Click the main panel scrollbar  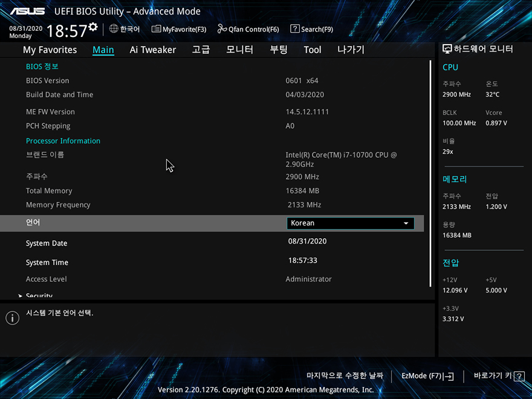430,174
